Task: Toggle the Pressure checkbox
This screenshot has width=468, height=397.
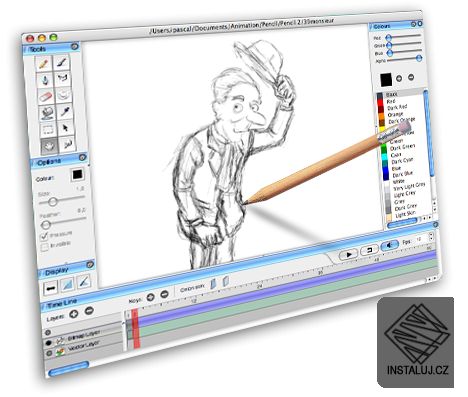Action: point(44,237)
